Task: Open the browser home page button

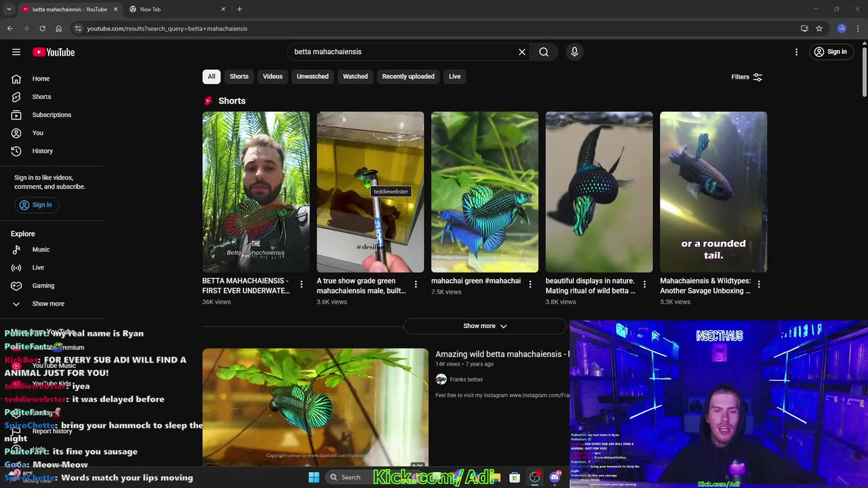Action: (58, 28)
